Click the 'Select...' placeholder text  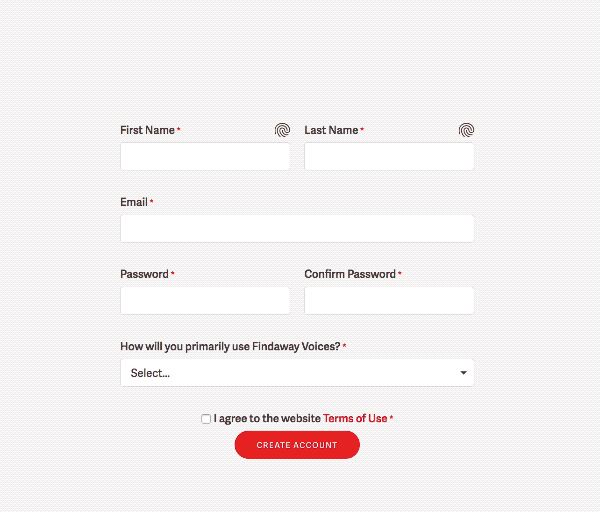click(150, 373)
